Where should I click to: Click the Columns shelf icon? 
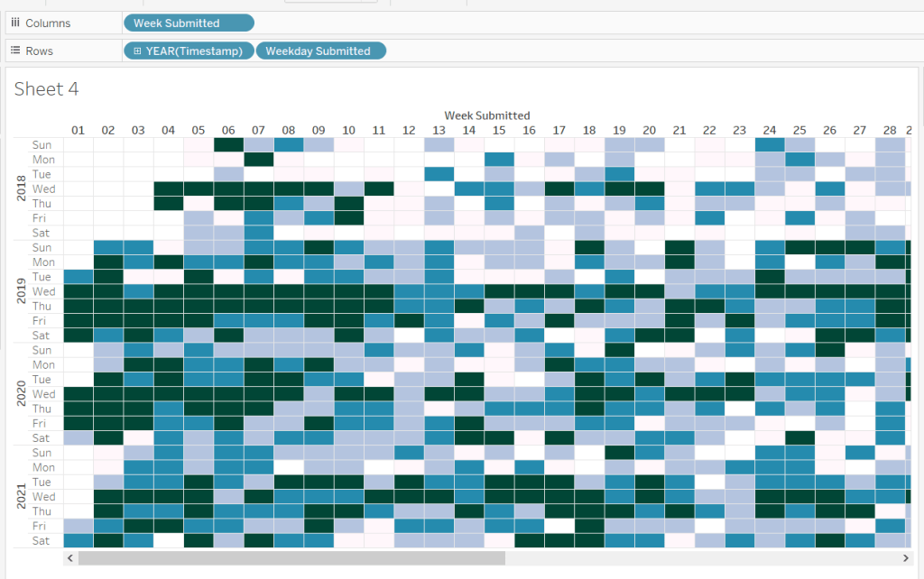[16, 23]
